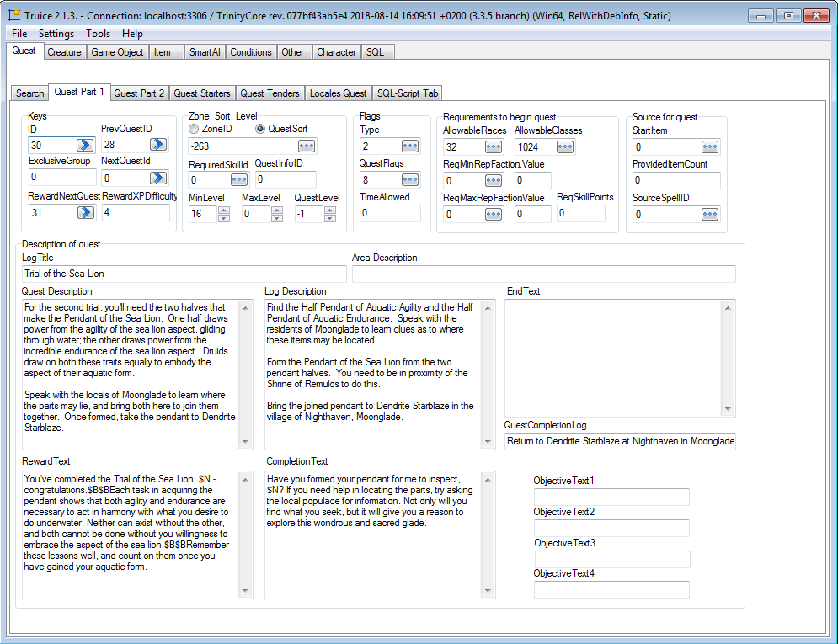Increase the MaxLevel value with up arrow
This screenshot has height=644, width=838.
pyautogui.click(x=277, y=210)
